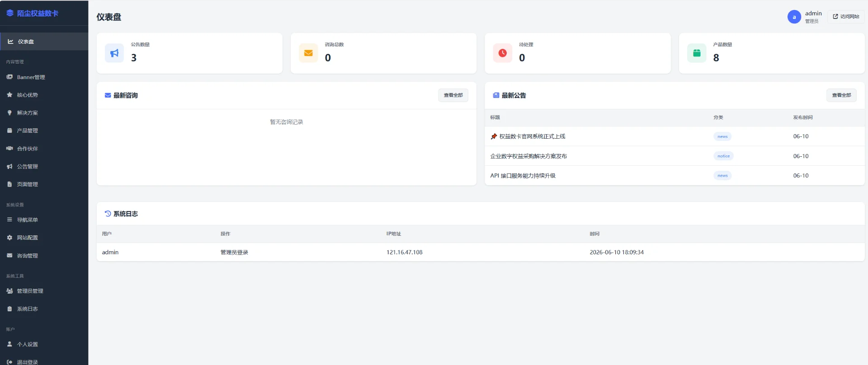Click the admin username at top right
The image size is (868, 365).
[x=813, y=13]
